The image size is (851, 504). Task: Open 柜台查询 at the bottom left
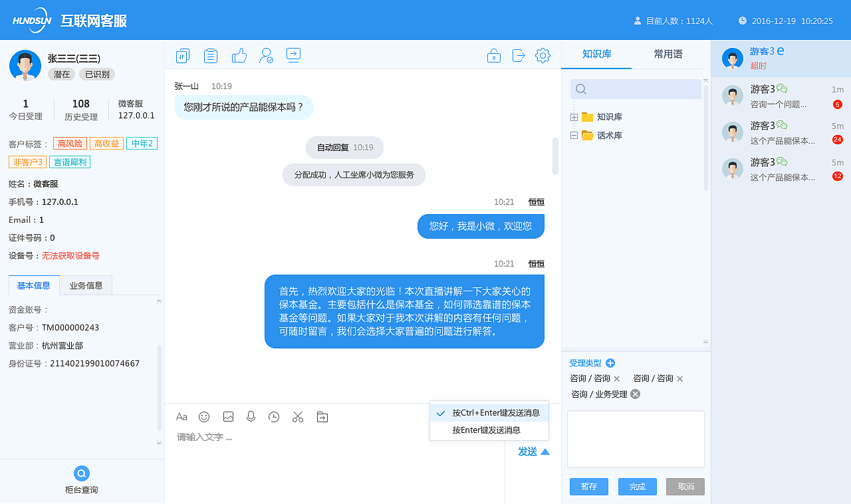click(81, 479)
